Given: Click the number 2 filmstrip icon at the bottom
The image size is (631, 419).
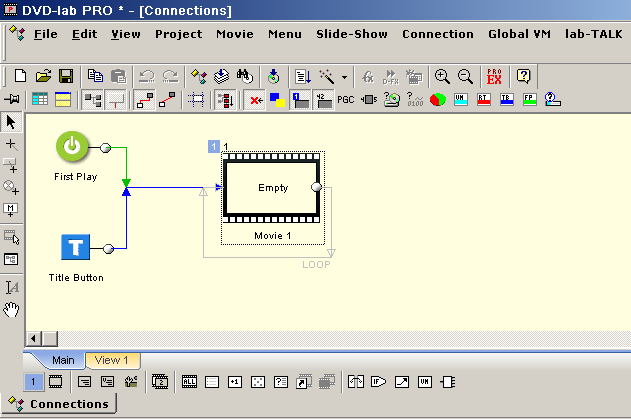Looking at the screenshot, I should pos(160,382).
